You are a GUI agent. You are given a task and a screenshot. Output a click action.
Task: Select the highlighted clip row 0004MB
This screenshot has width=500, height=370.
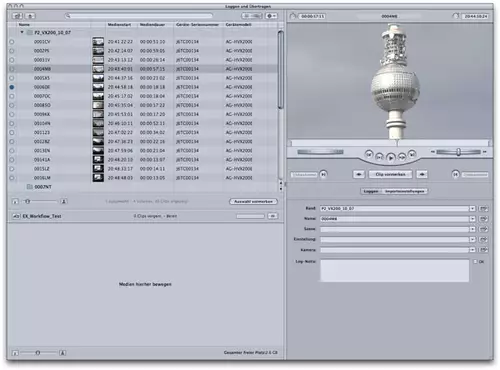point(143,69)
